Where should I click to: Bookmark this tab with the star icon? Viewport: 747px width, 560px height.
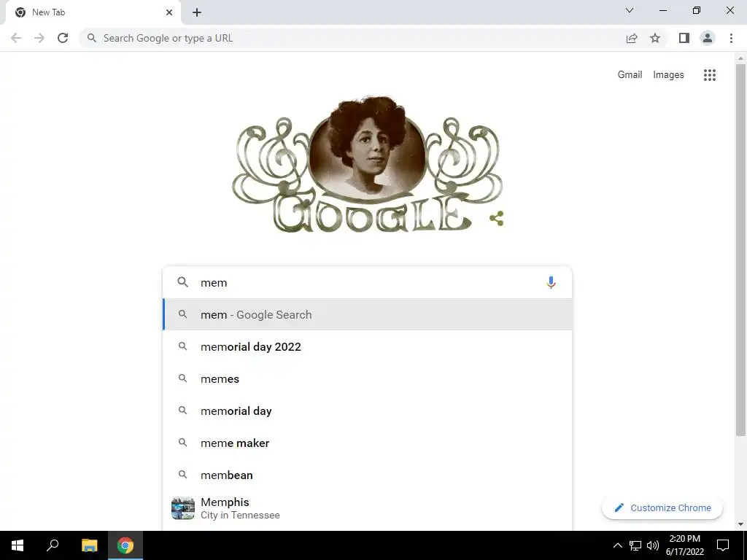(x=655, y=38)
